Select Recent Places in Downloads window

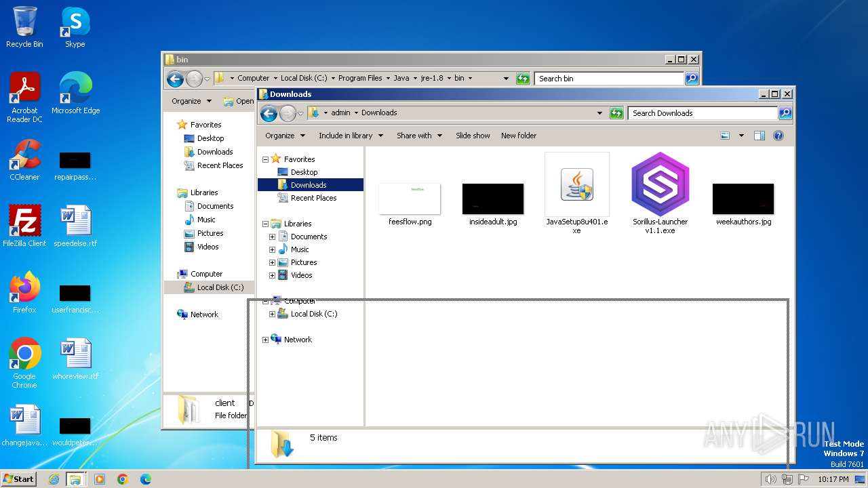[x=313, y=198]
